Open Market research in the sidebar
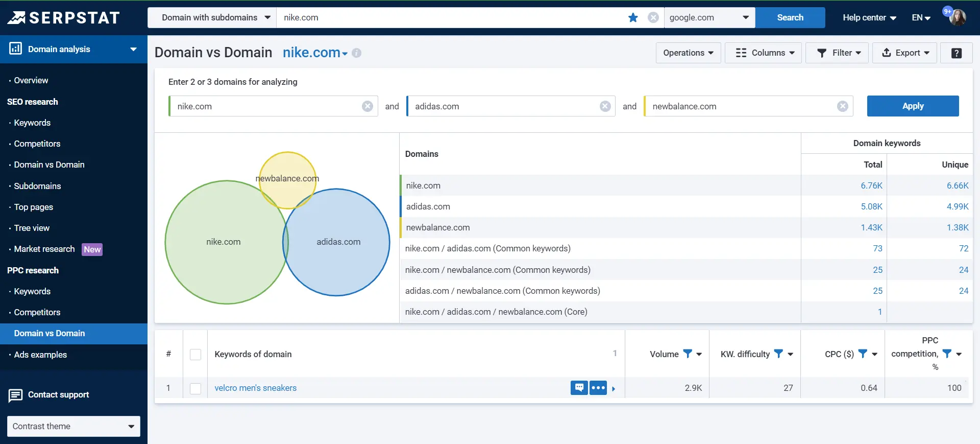The width and height of the screenshot is (980, 444). [44, 249]
